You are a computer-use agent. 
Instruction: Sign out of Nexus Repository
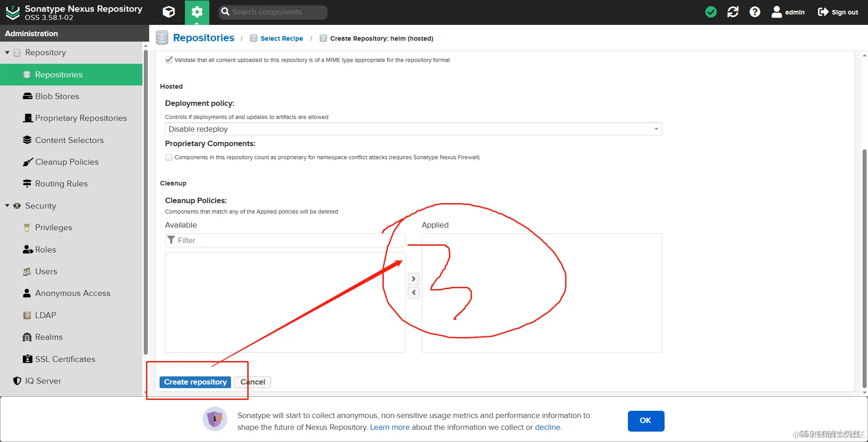(x=838, y=12)
